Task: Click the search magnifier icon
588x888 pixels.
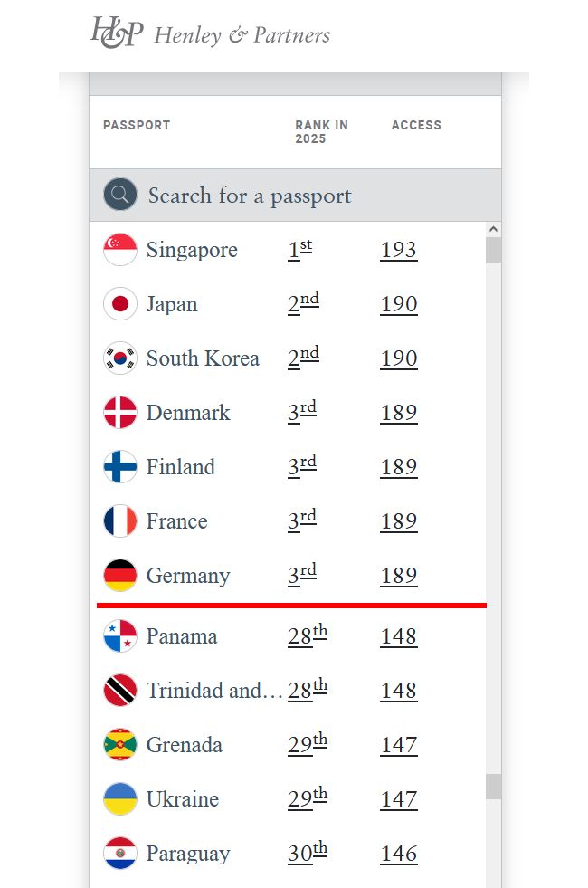Action: pos(120,195)
